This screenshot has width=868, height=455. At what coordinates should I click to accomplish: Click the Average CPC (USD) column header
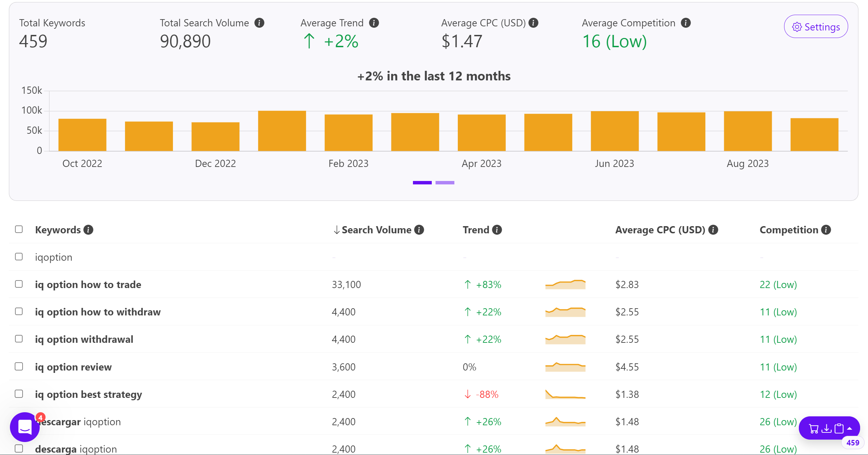[x=660, y=230]
